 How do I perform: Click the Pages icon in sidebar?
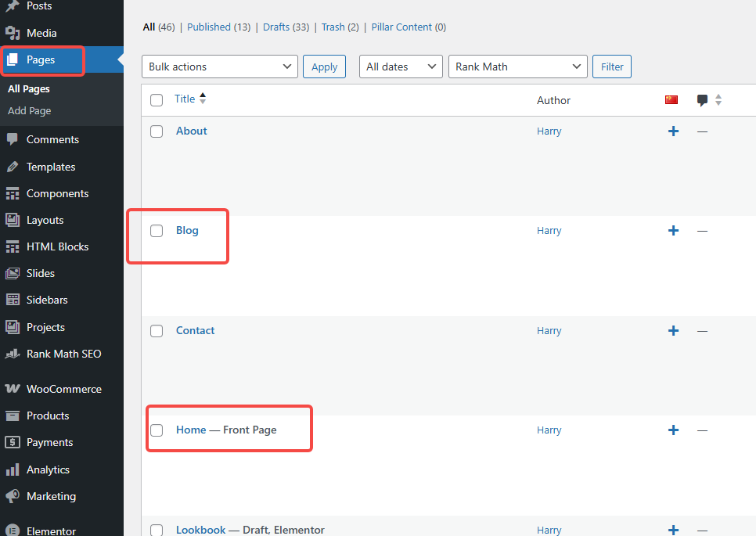[x=13, y=59]
